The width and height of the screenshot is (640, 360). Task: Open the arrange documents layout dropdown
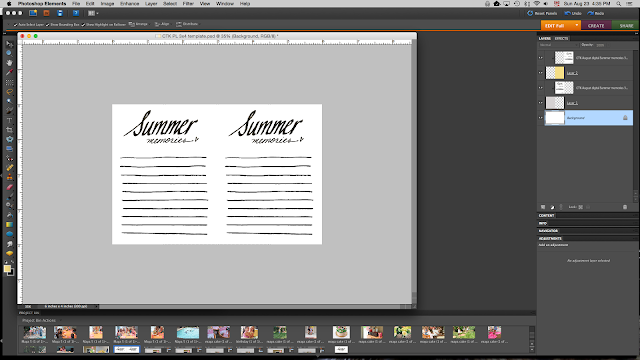point(93,13)
